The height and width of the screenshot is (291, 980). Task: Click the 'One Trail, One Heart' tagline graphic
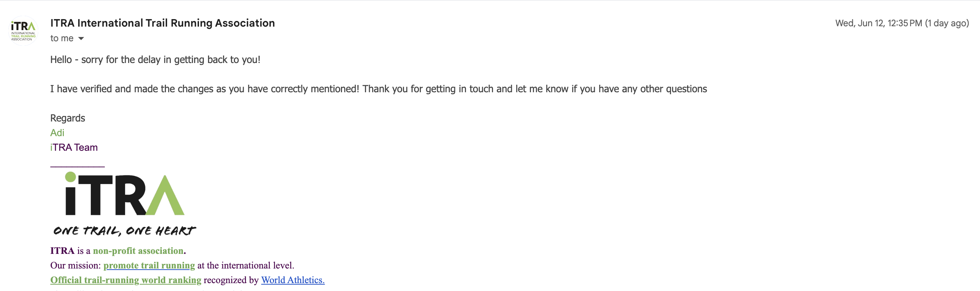[x=124, y=231]
